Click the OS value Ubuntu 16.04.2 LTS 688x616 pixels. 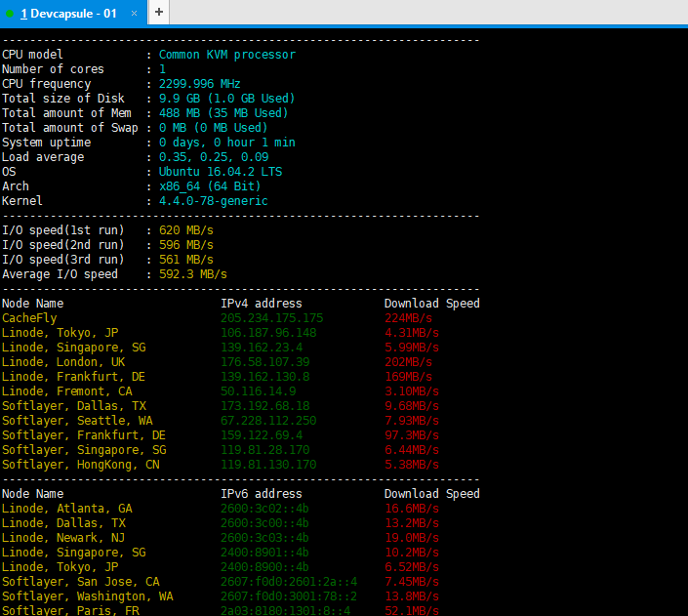[x=221, y=172]
